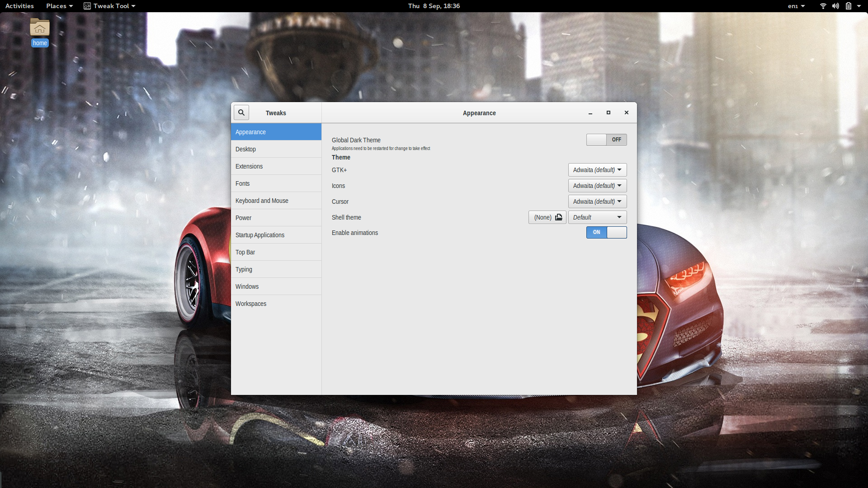868x488 pixels.
Task: Open the Shell theme (None) file chooser
Action: (x=547, y=217)
